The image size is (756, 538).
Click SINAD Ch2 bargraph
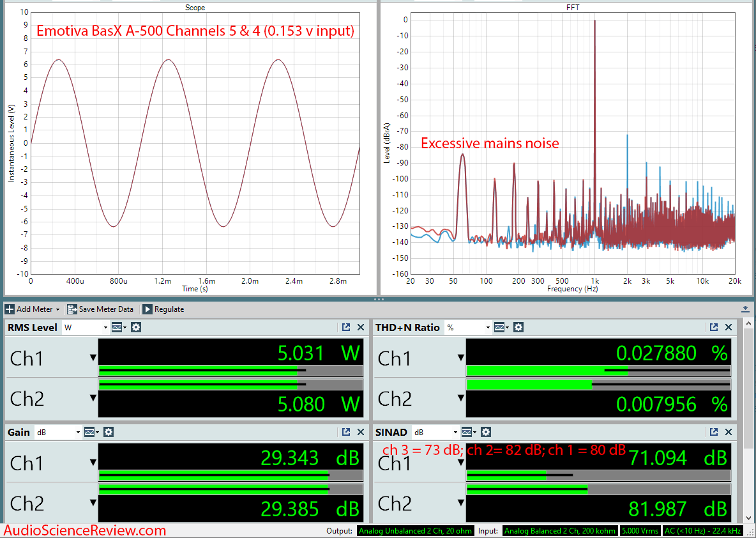598,489
